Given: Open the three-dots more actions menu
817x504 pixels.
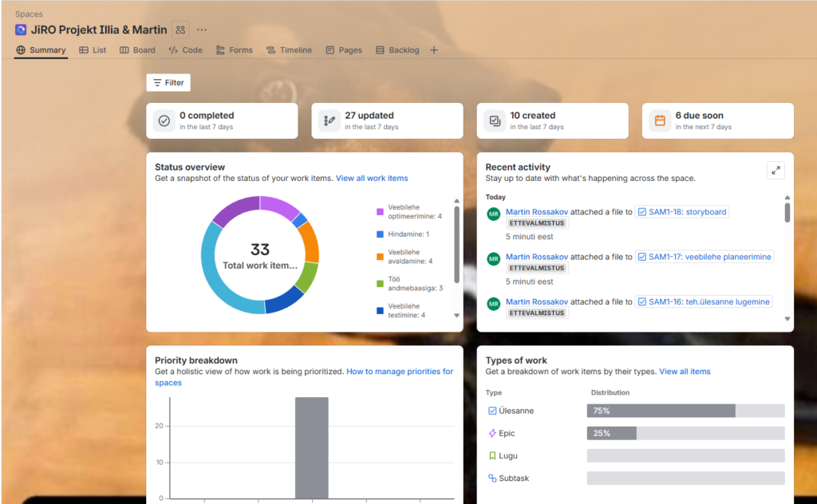Looking at the screenshot, I should point(202,30).
